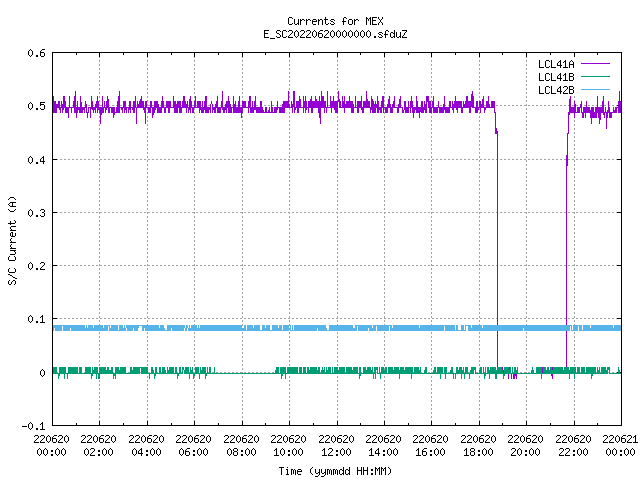Click the y-axis label "S/C Current (A)"
640x480 pixels.
point(13,240)
